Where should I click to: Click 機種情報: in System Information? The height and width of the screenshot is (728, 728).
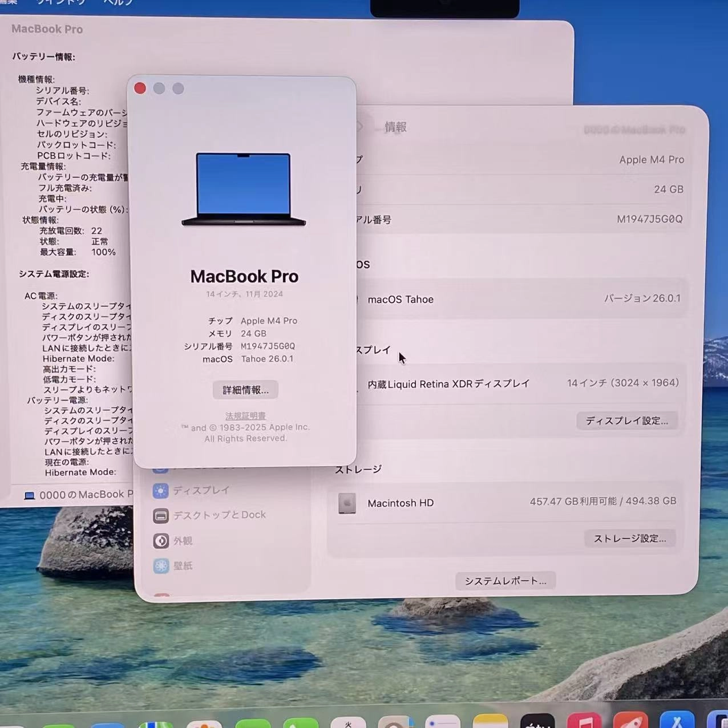(x=37, y=79)
